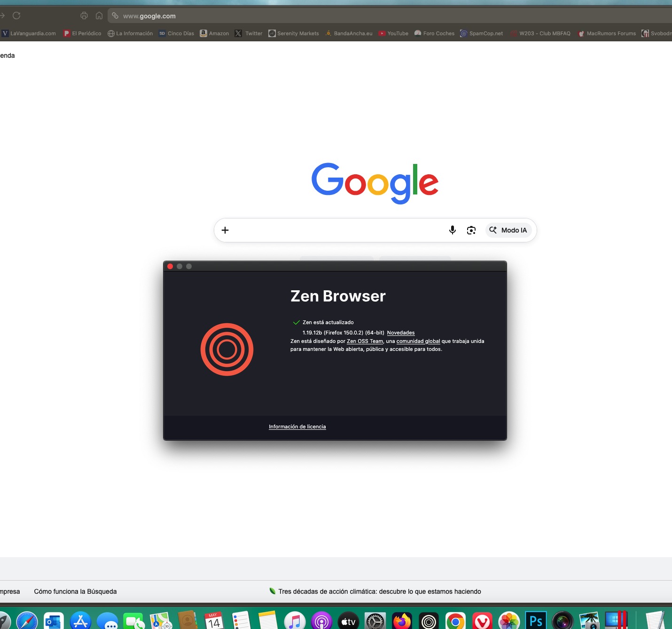Open the W203 - Club MBFAQ bookmark
Viewport: 672px width, 629px height.
coord(540,33)
